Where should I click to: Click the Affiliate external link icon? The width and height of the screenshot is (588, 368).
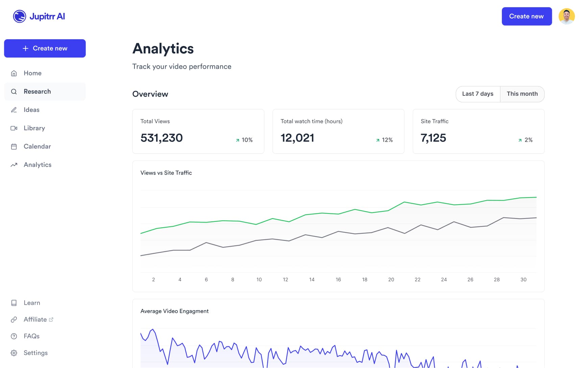pyautogui.click(x=51, y=319)
